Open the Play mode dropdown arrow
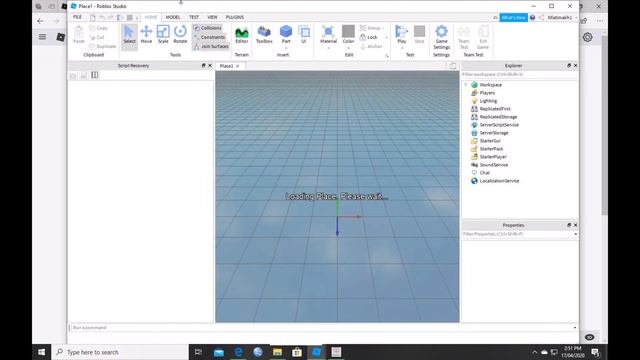 point(402,48)
